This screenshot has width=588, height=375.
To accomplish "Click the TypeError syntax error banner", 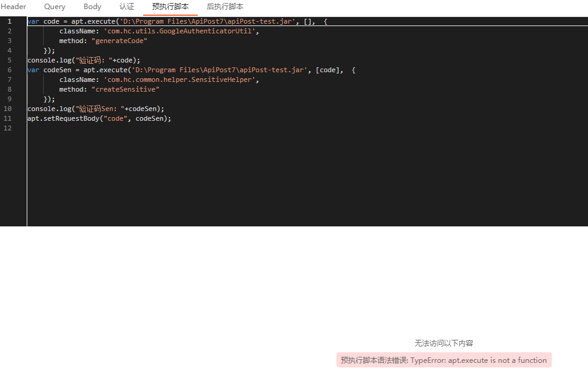I will tap(444, 360).
